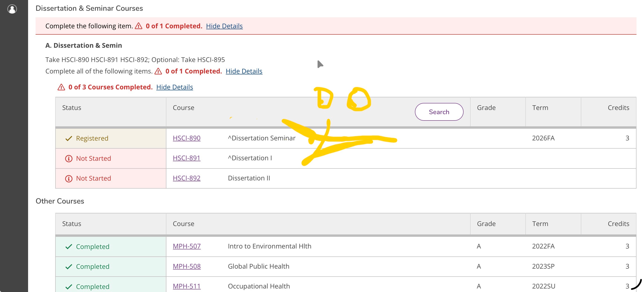The image size is (644, 292).
Task: Click the 2023SP term cell
Action: (543, 266)
